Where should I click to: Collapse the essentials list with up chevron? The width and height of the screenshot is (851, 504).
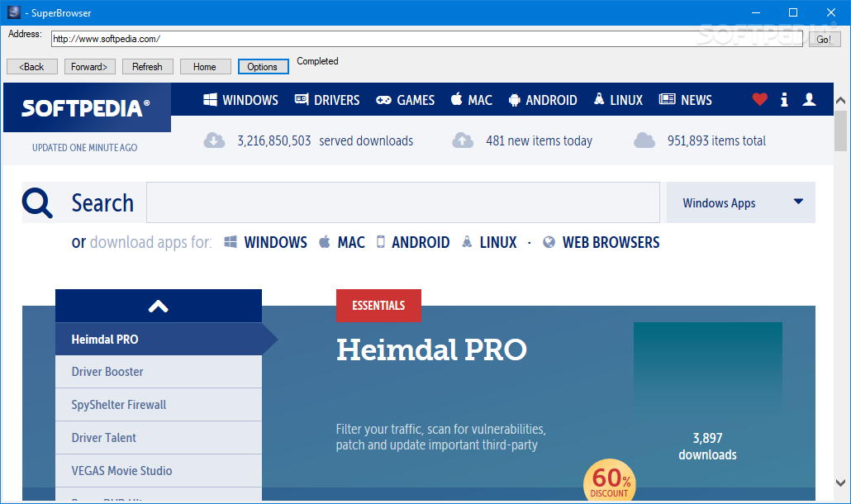click(159, 306)
